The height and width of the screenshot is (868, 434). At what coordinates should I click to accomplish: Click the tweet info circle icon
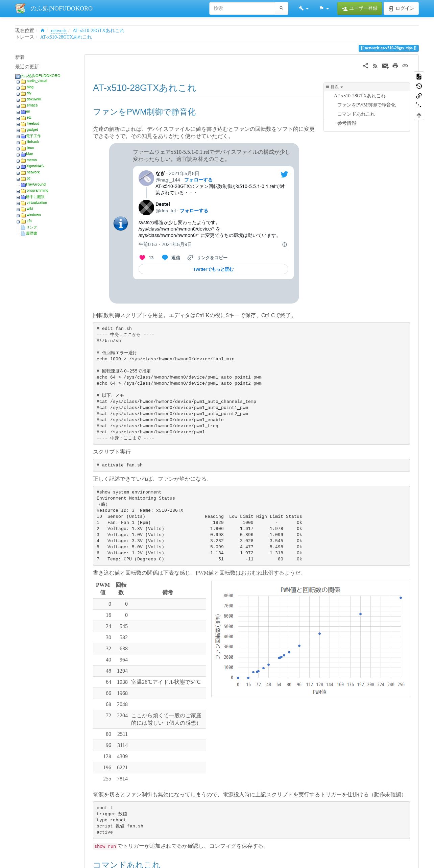pos(285,245)
